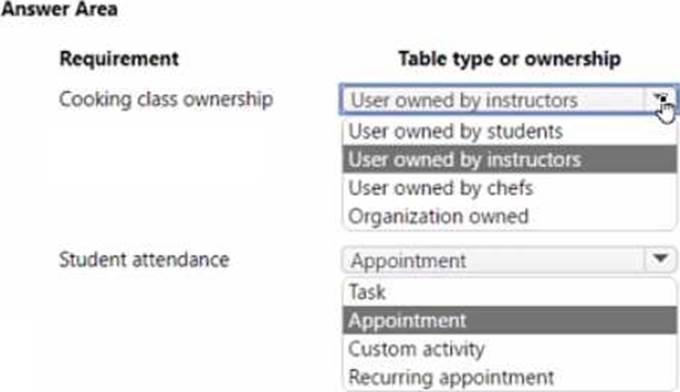Select the User owned by chefs option
680x392 pixels.
click(509, 188)
